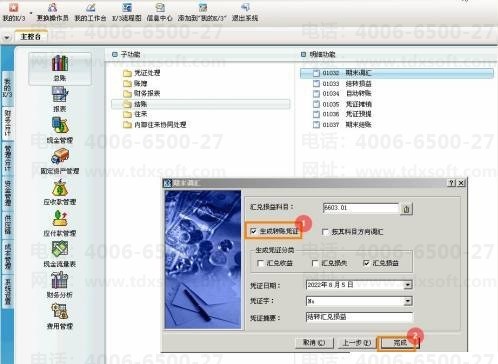
Task: Select item 01037 期末结账
Action: tap(342, 125)
